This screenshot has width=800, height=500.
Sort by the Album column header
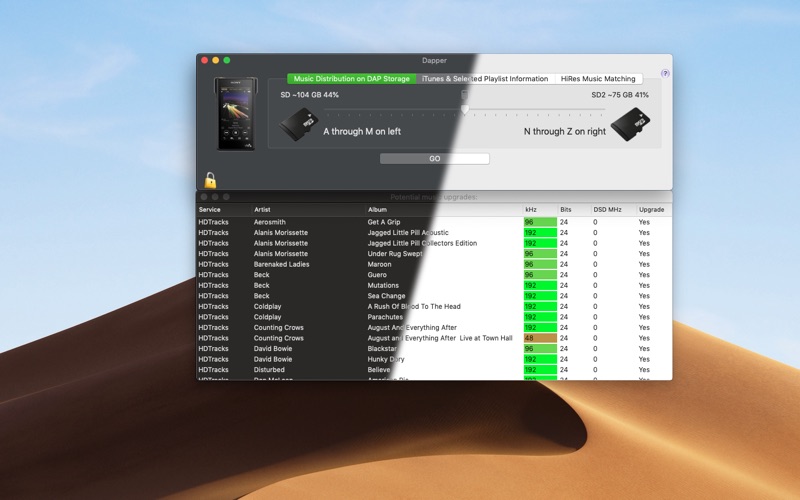[378, 210]
